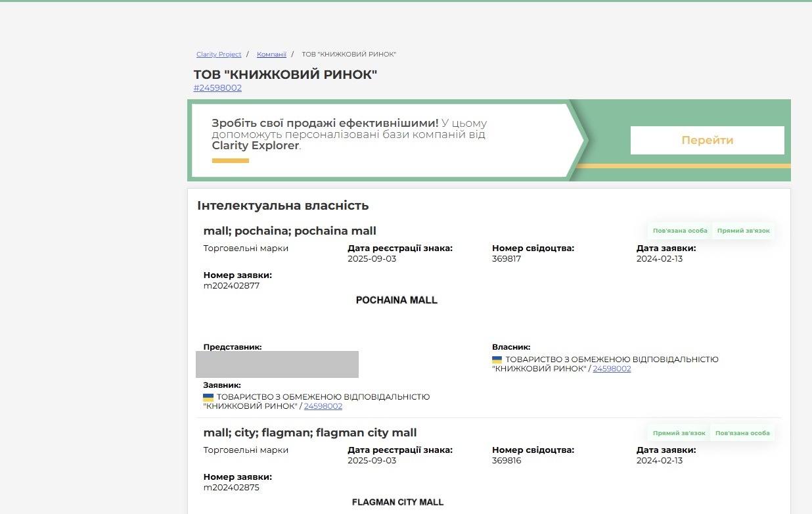
Task: Open the Clarity Project breadcrumb link
Action: [219, 54]
